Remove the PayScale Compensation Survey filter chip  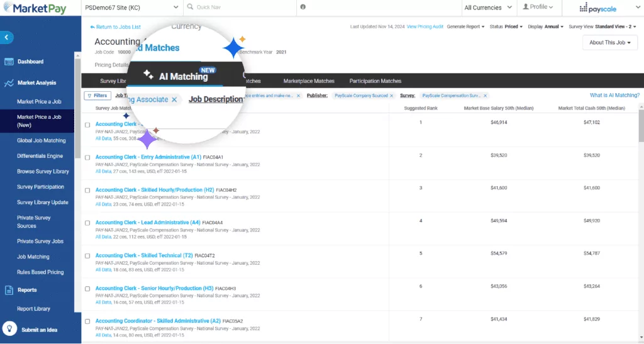tap(484, 96)
